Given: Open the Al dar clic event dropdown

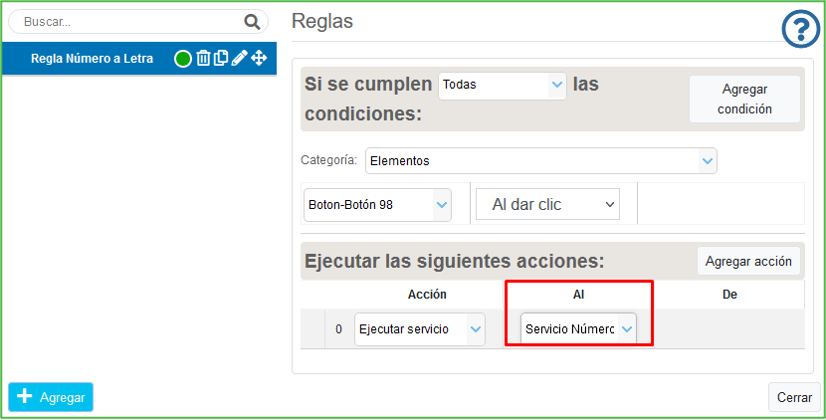Looking at the screenshot, I should coord(547,204).
